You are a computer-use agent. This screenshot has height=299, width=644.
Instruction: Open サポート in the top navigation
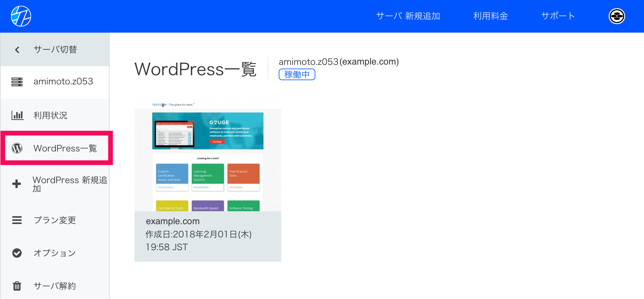pyautogui.click(x=558, y=16)
